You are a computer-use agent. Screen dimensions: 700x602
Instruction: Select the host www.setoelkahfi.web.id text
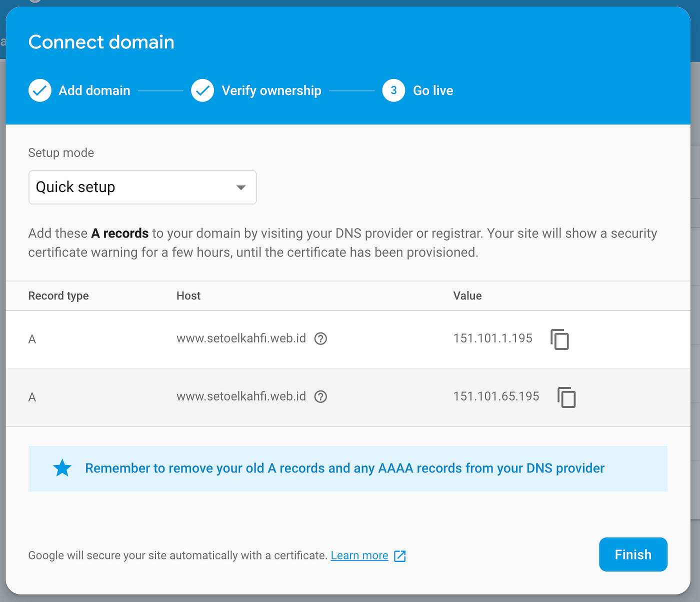coord(241,338)
